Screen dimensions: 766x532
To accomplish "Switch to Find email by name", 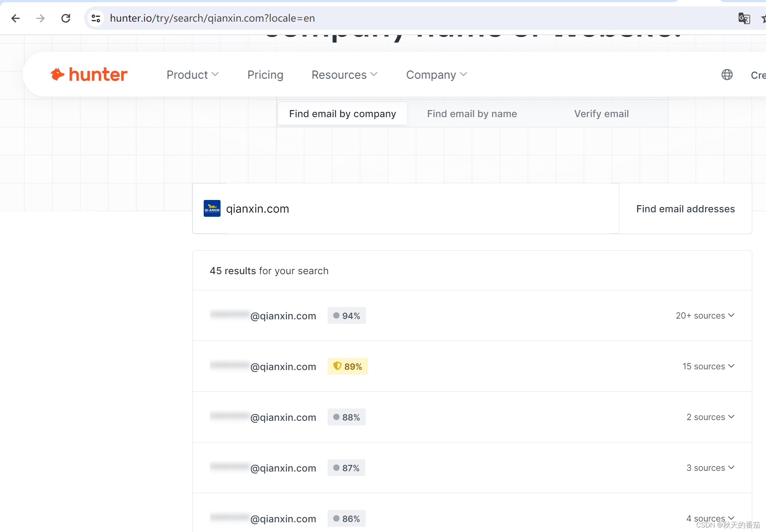I will point(472,113).
